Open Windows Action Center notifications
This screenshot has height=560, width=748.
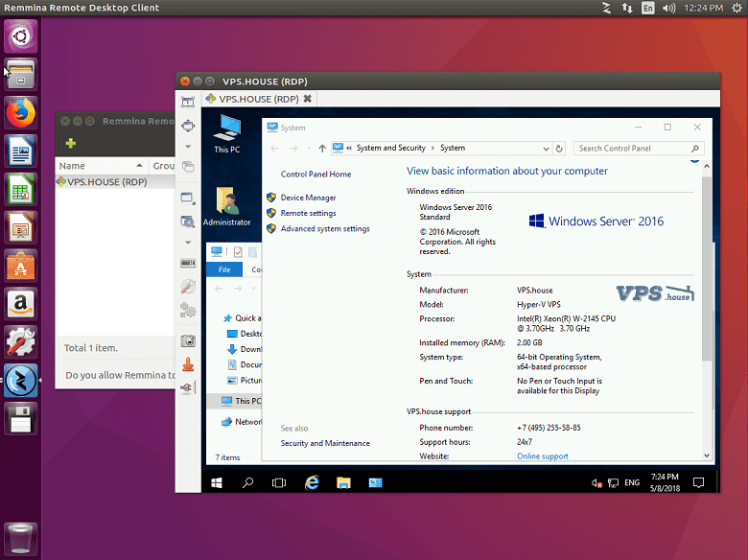point(698,482)
